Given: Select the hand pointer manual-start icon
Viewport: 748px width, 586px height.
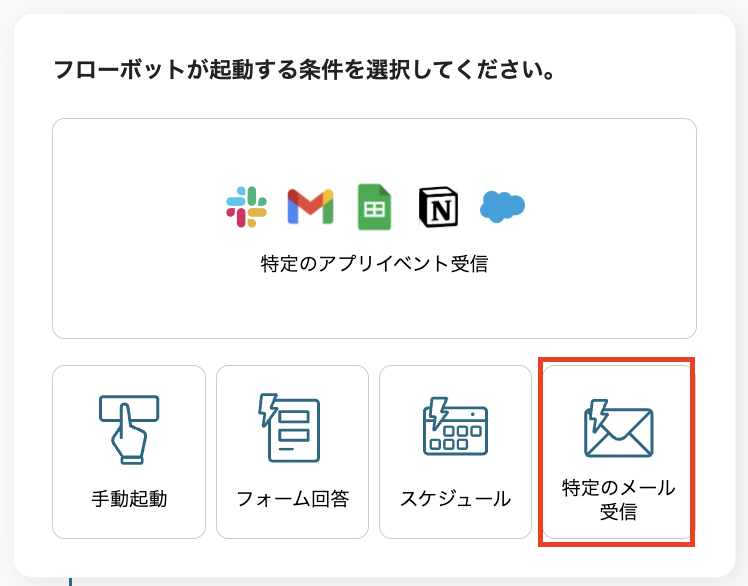Looking at the screenshot, I should point(129,429).
